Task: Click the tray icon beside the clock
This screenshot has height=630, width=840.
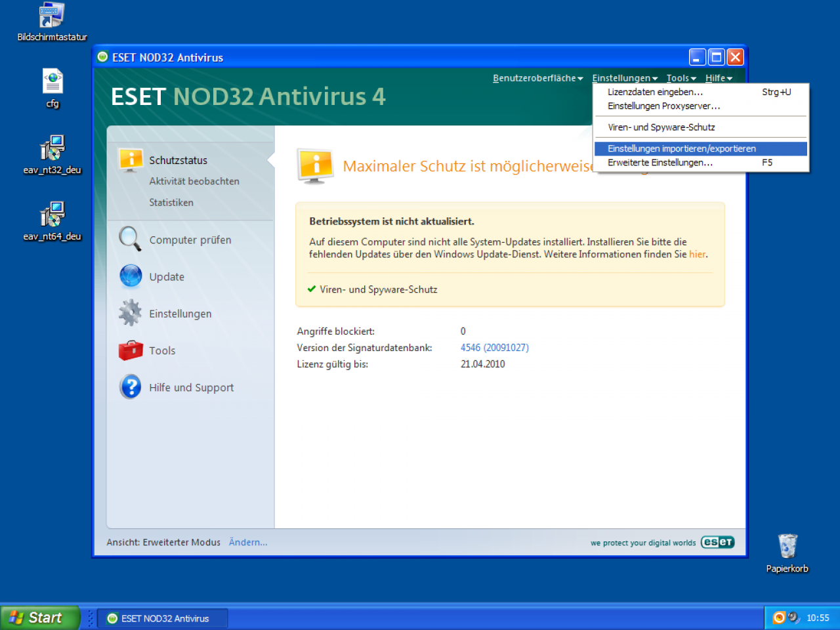Action: pos(793,618)
